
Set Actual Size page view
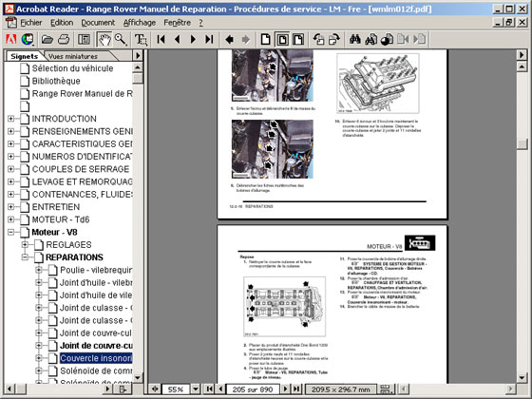[x=266, y=39]
